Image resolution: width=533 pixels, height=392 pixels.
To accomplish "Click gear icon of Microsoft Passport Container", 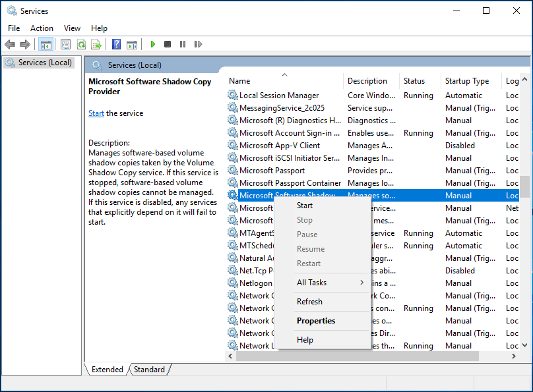I will (x=232, y=183).
